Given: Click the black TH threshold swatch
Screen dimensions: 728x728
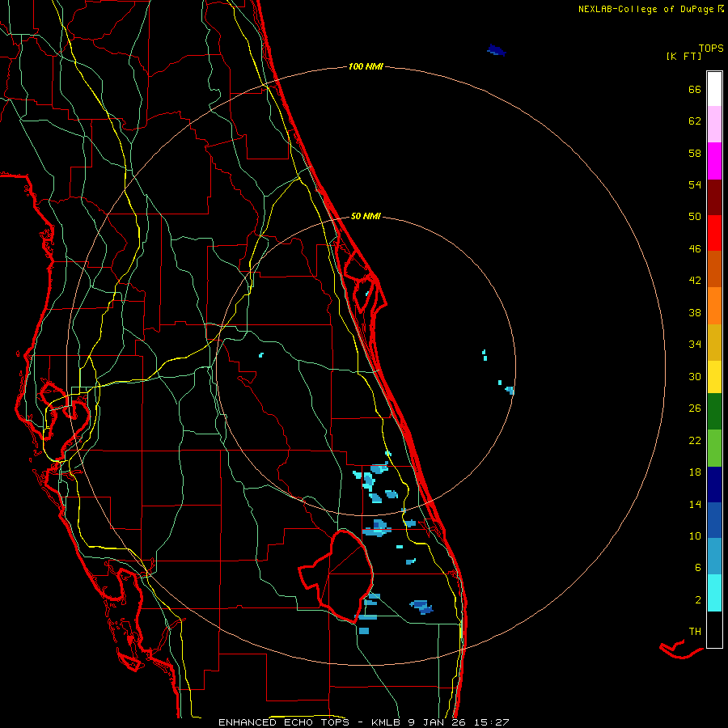Looking at the screenshot, I should pos(714,629).
